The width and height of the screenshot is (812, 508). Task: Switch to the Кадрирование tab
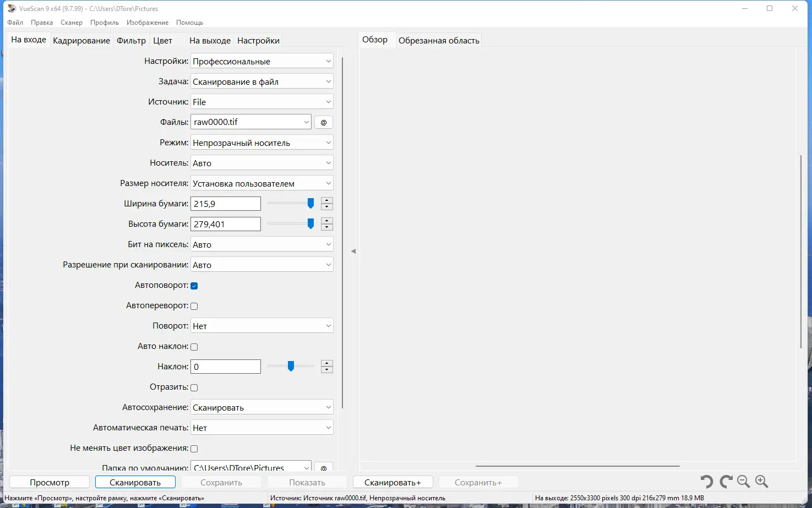(81, 41)
